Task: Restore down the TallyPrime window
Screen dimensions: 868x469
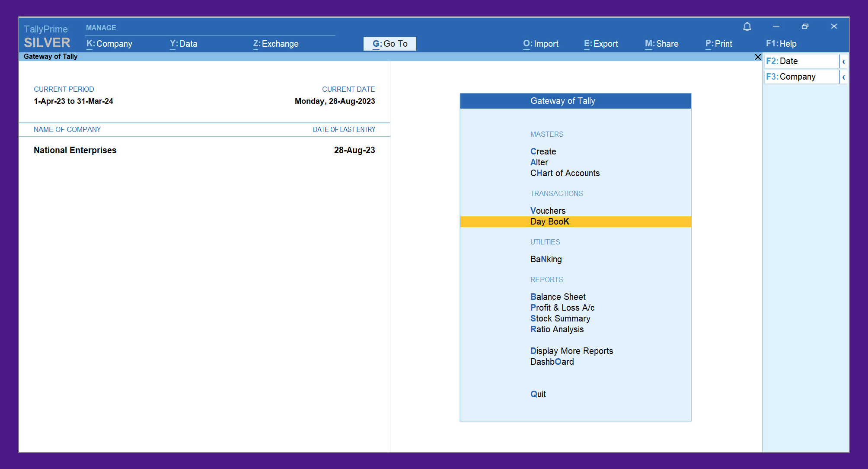Action: coord(805,27)
